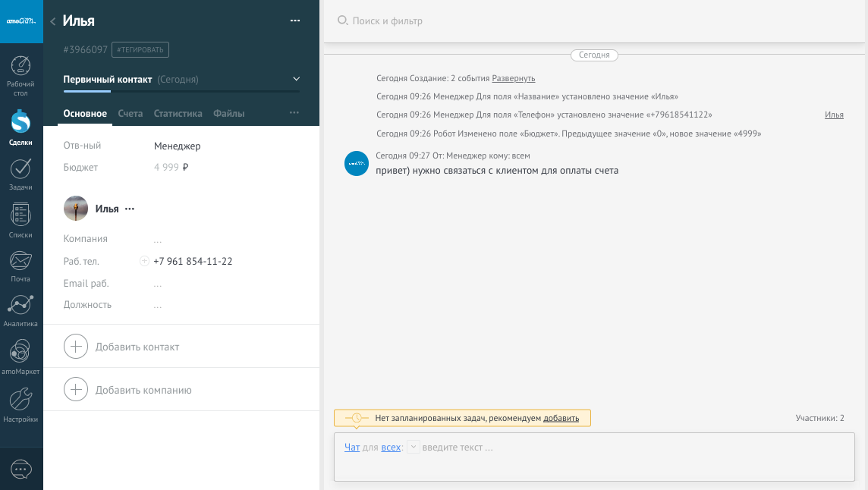Switch to the Статистика tab
Viewport: 868px width, 490px height.
178,114
